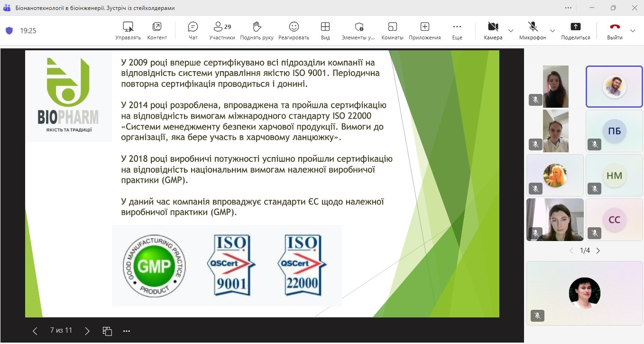Screen dimensions: 644x344
Task: Open the Еще more actions menu
Action: pos(457,30)
